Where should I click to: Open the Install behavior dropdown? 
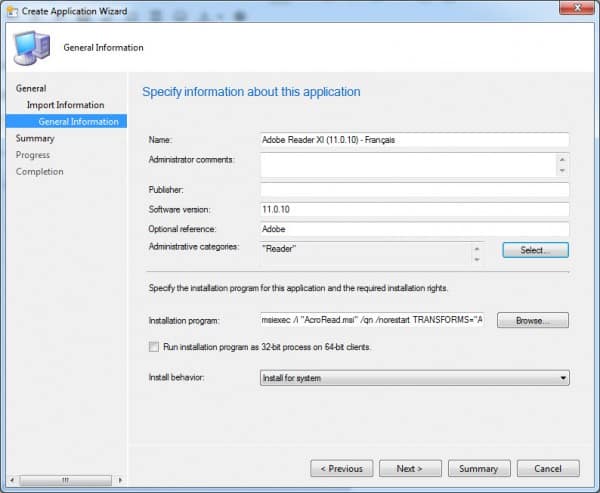[x=414, y=378]
